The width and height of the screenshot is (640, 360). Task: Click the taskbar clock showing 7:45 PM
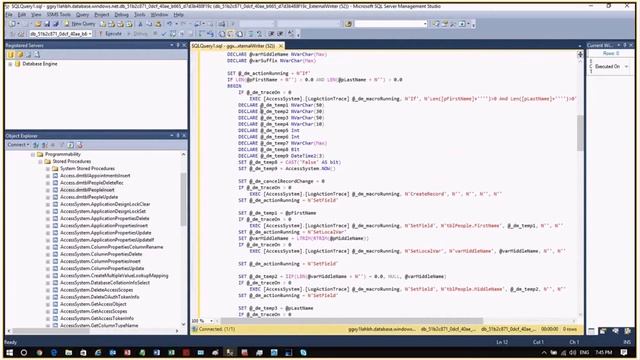click(603, 353)
